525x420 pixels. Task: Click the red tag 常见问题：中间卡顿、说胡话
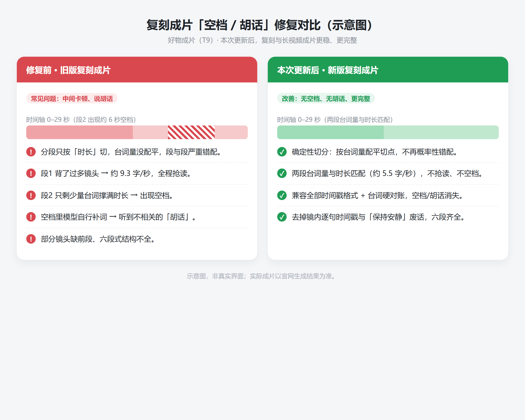coord(72,98)
